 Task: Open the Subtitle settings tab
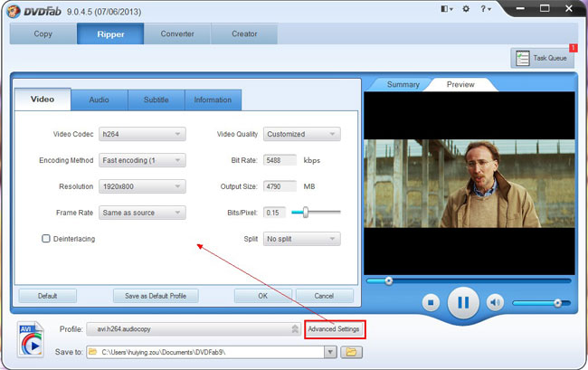tap(156, 100)
